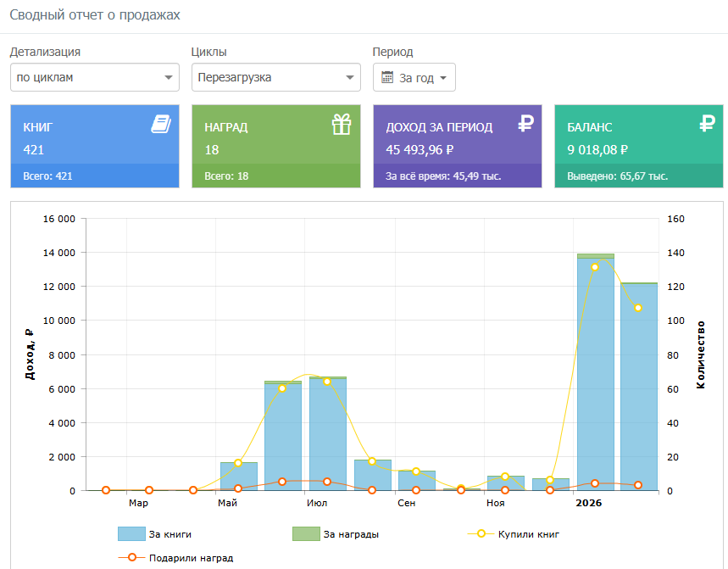This screenshot has height=569, width=728.
Task: Open the За год period dropdown
Action: pos(414,77)
